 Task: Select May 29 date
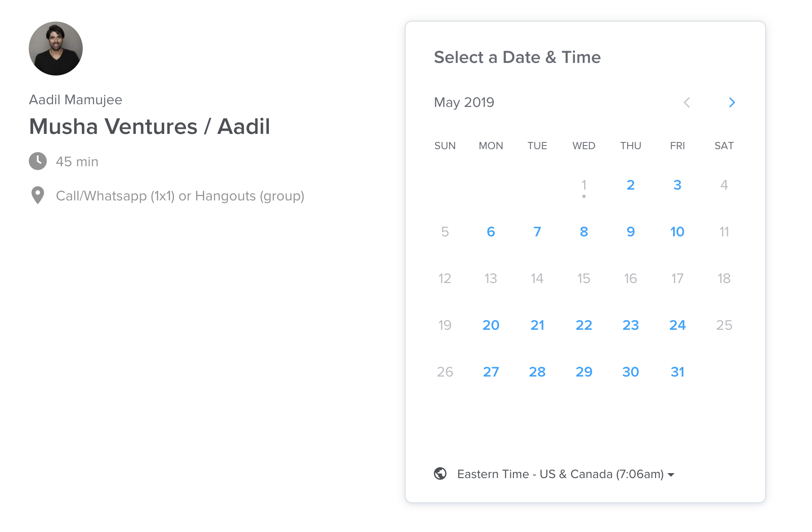click(x=584, y=372)
